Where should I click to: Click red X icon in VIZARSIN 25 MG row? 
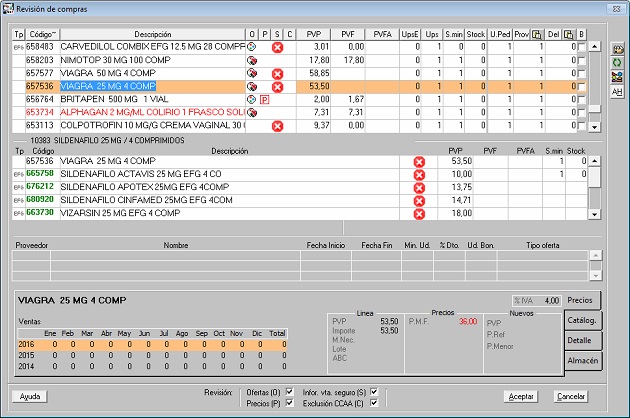[x=419, y=214]
